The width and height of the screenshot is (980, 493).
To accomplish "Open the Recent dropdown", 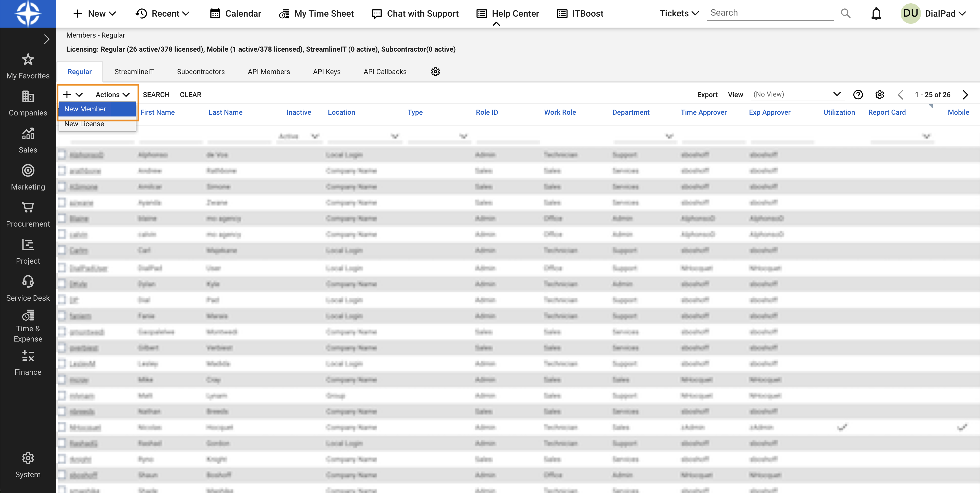I will 163,14.
